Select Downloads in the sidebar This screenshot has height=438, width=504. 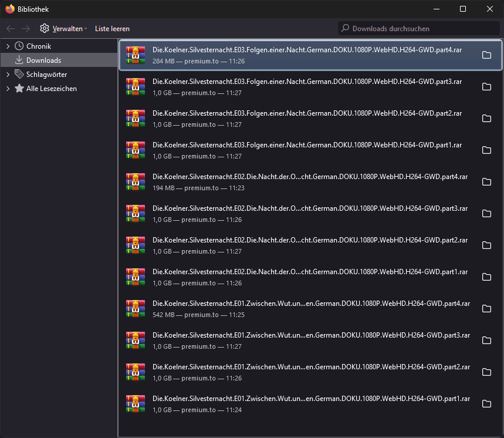tap(43, 60)
